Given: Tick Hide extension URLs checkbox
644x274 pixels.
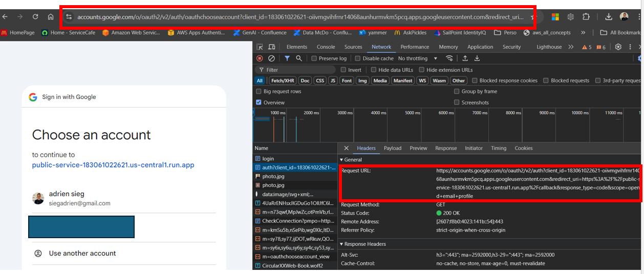Looking at the screenshot, I should pos(422,70).
